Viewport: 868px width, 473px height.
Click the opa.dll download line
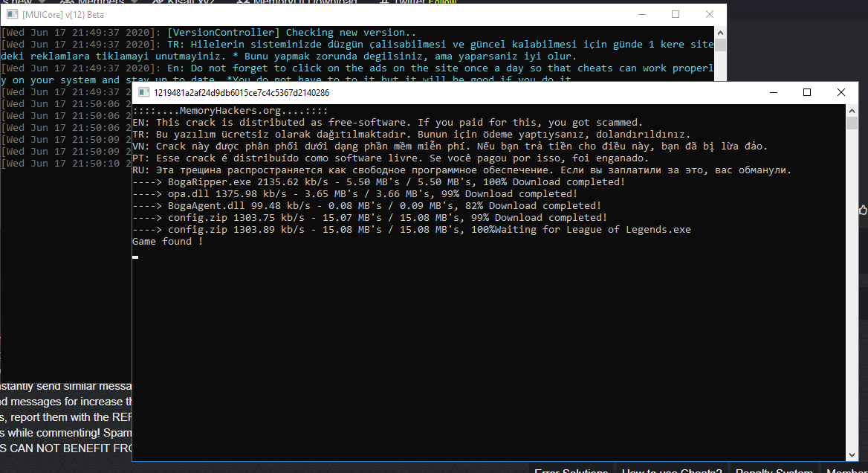354,194
